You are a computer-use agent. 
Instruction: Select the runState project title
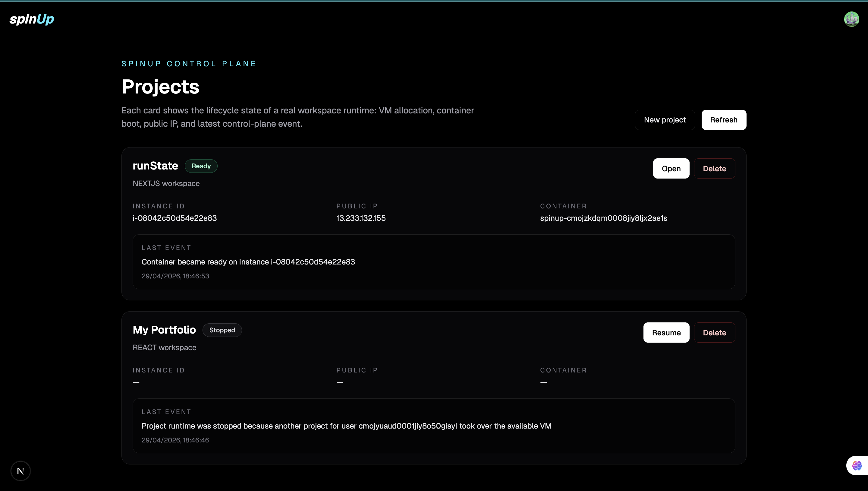[x=155, y=166]
